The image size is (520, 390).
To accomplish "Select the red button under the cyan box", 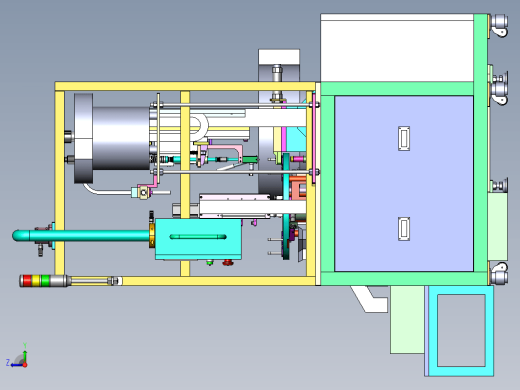I will click(x=228, y=262).
